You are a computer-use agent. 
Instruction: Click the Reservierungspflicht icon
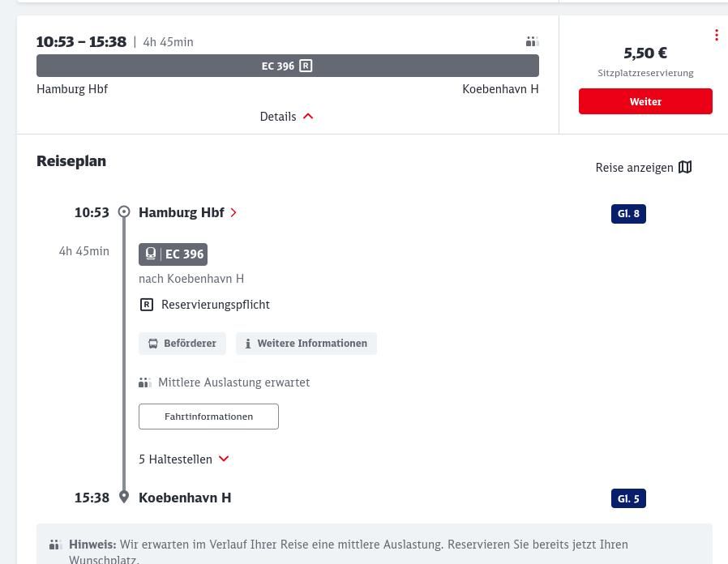pyautogui.click(x=147, y=305)
